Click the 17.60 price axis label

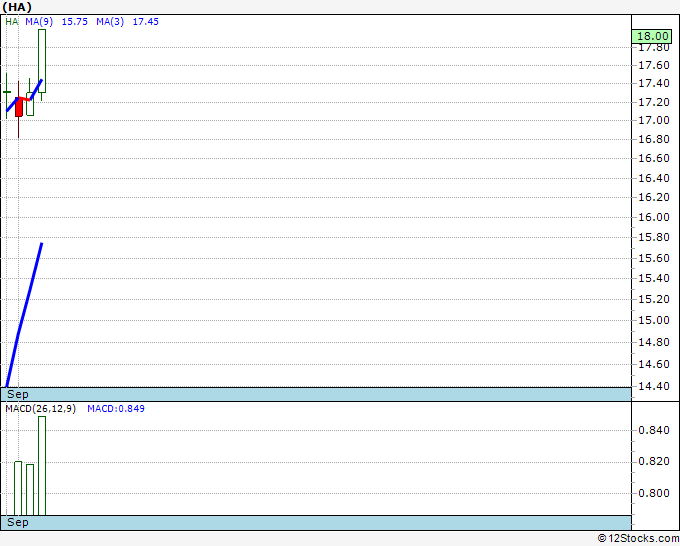pyautogui.click(x=654, y=65)
